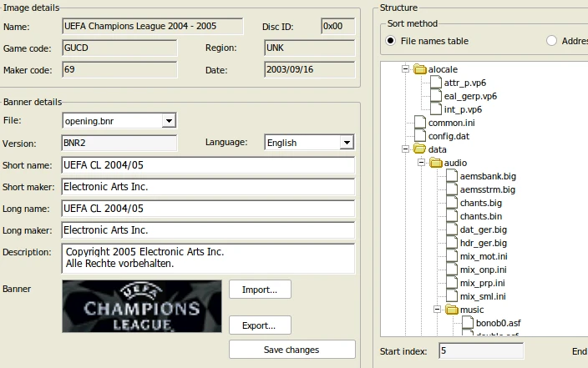
Task: Select common.ini name in the tree
Action: click(452, 123)
